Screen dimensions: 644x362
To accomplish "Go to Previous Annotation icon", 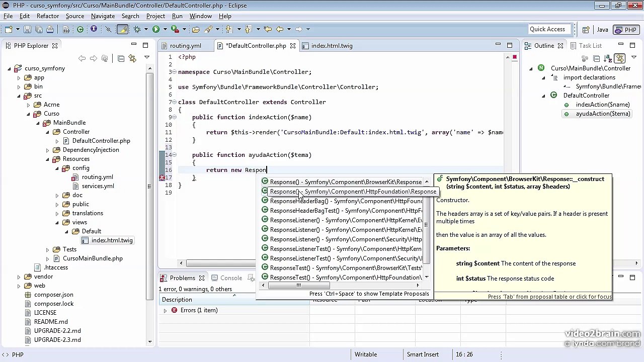I will coord(248,30).
